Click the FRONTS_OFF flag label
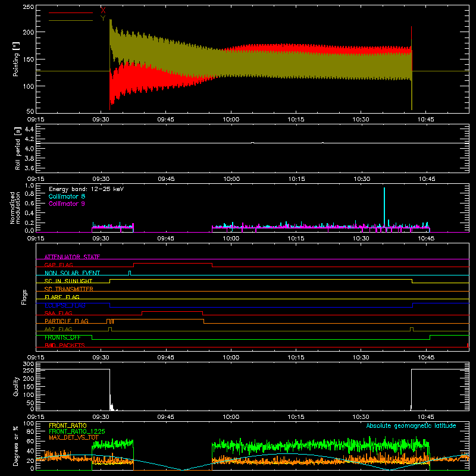 pos(62,337)
